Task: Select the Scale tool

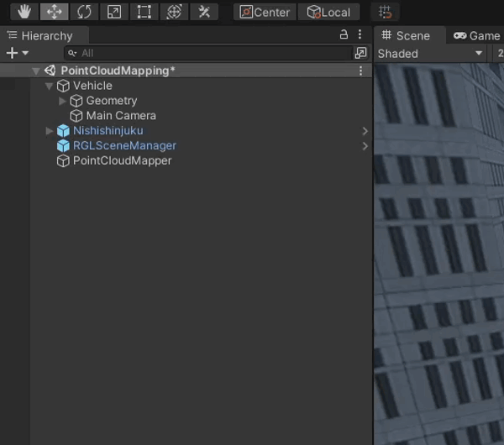Action: tap(114, 12)
